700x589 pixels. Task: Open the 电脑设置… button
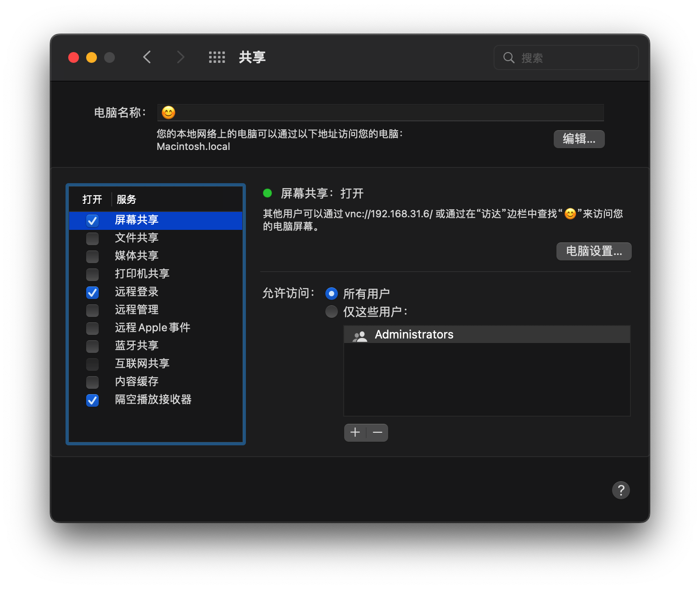click(x=594, y=251)
